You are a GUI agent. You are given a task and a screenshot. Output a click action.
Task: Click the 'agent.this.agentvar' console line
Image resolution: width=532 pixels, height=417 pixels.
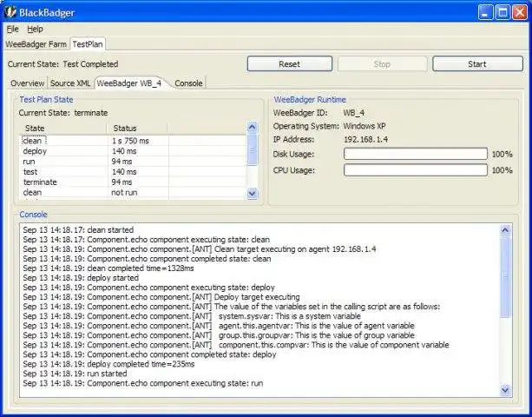219,326
